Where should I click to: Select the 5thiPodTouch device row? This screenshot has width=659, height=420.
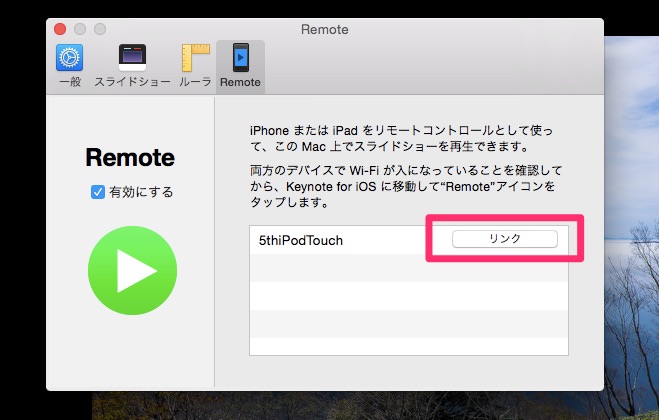409,240
